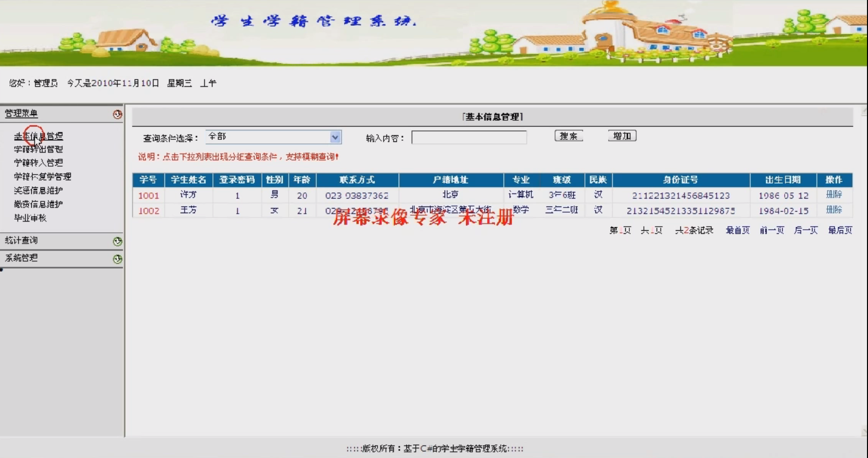Open 缴费信息维护 menu item
Image resolution: width=868 pixels, height=458 pixels.
click(x=38, y=204)
